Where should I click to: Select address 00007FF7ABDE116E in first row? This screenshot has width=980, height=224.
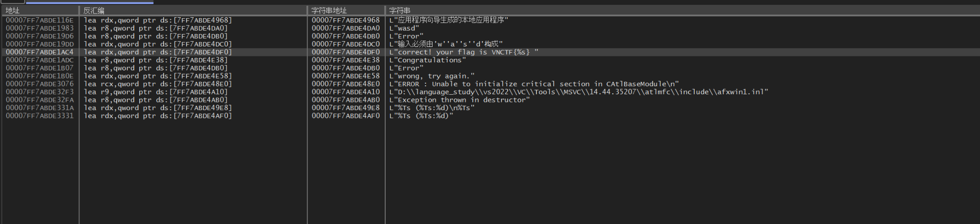(x=40, y=20)
